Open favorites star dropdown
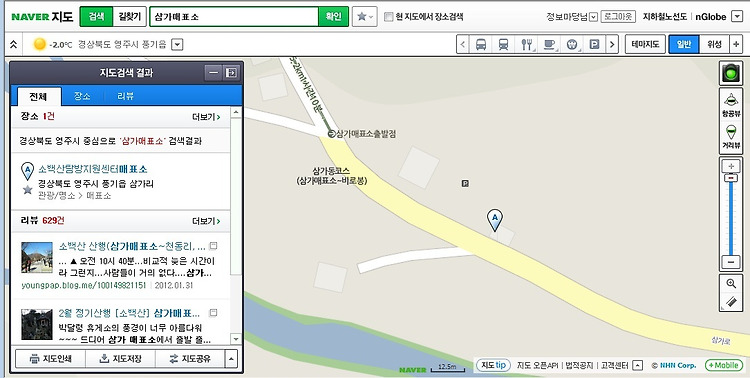Screen dimensions: 750x378 (364, 17)
